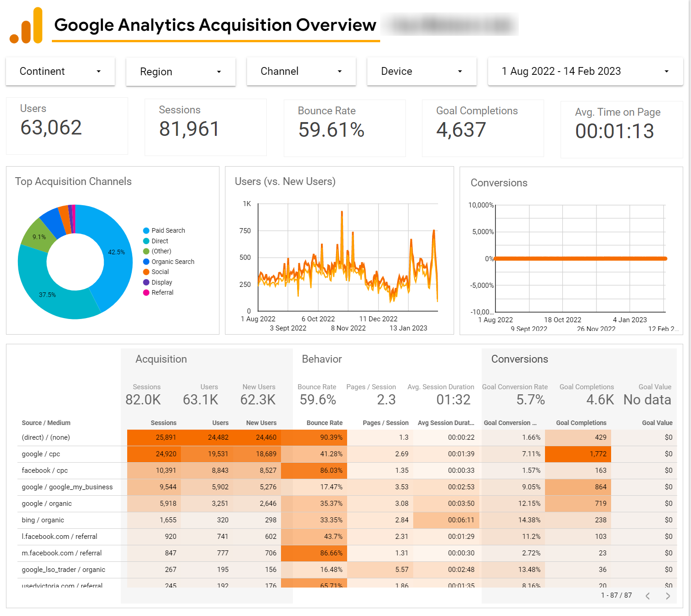Sort by Goal Conversion column header

[510, 423]
